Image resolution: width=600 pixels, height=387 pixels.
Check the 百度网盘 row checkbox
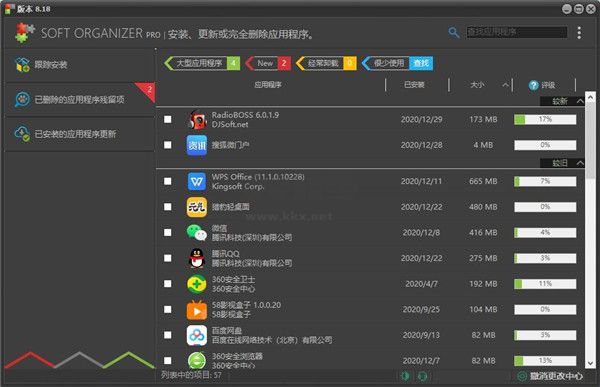tap(168, 335)
